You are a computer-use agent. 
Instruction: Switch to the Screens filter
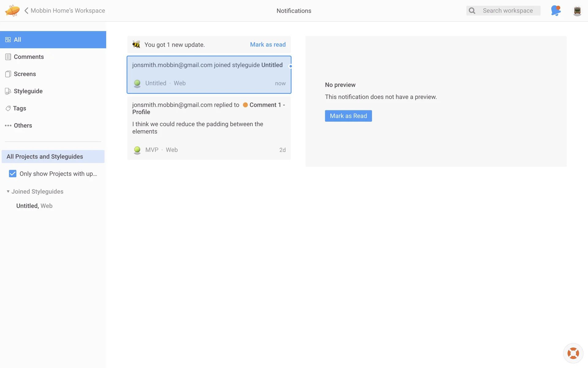pyautogui.click(x=24, y=74)
